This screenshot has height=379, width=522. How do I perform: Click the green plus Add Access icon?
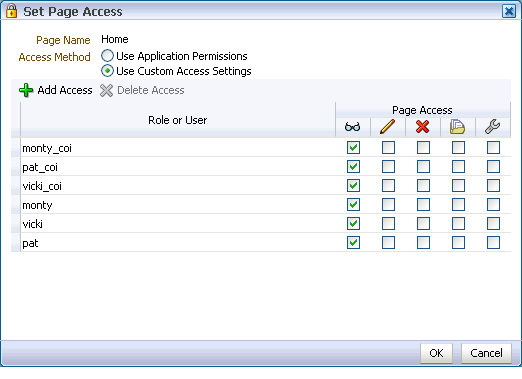click(26, 90)
